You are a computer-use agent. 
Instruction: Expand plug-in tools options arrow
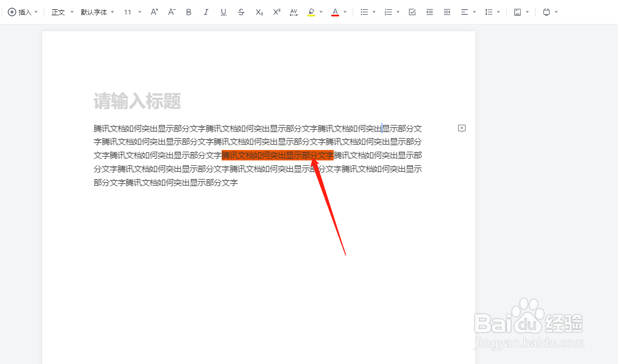coord(556,12)
